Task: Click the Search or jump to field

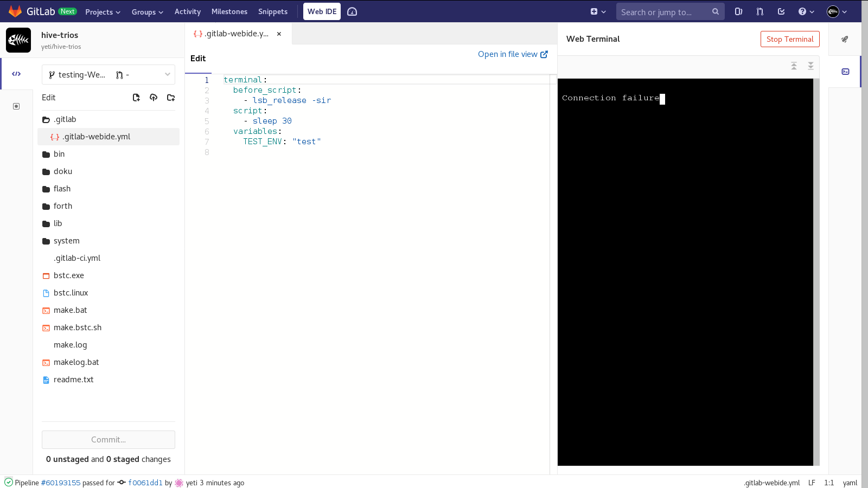Action: [665, 12]
